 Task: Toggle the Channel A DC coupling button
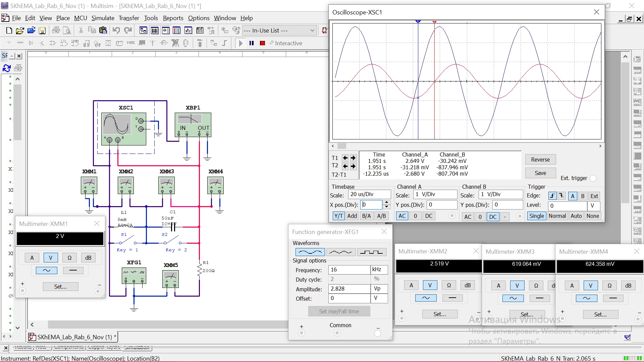tap(429, 216)
